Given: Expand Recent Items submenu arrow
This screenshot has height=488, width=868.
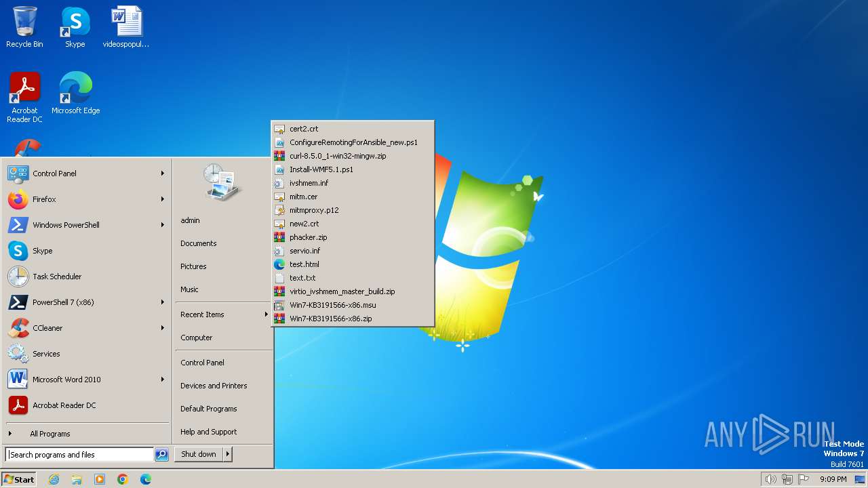Looking at the screenshot, I should coord(266,314).
